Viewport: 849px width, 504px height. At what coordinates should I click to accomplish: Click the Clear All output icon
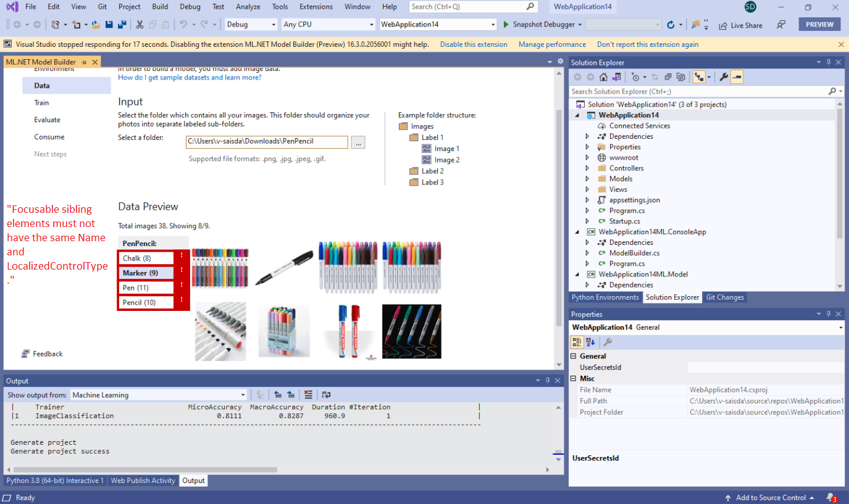(309, 394)
